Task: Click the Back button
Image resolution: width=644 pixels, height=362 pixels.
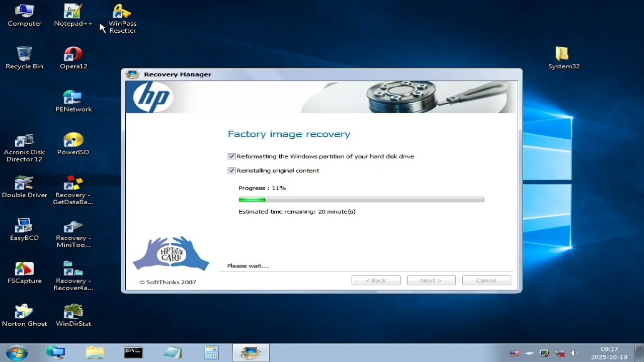Action: (376, 281)
